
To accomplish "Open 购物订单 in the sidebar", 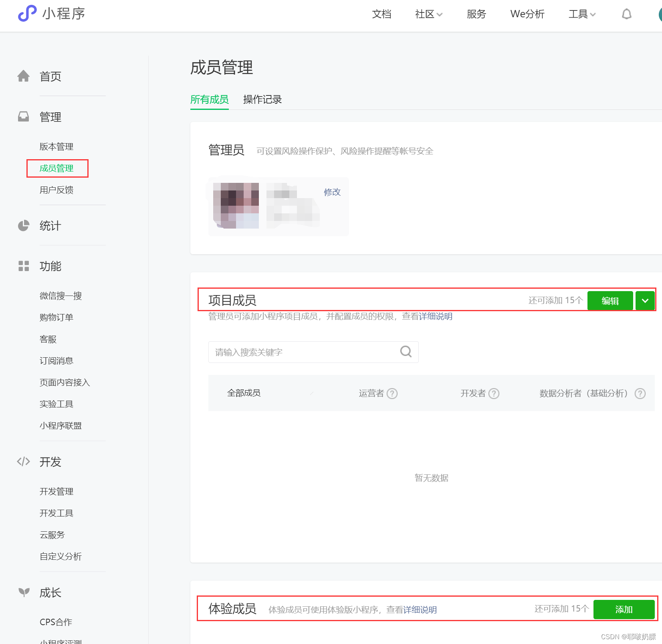I will click(x=57, y=318).
